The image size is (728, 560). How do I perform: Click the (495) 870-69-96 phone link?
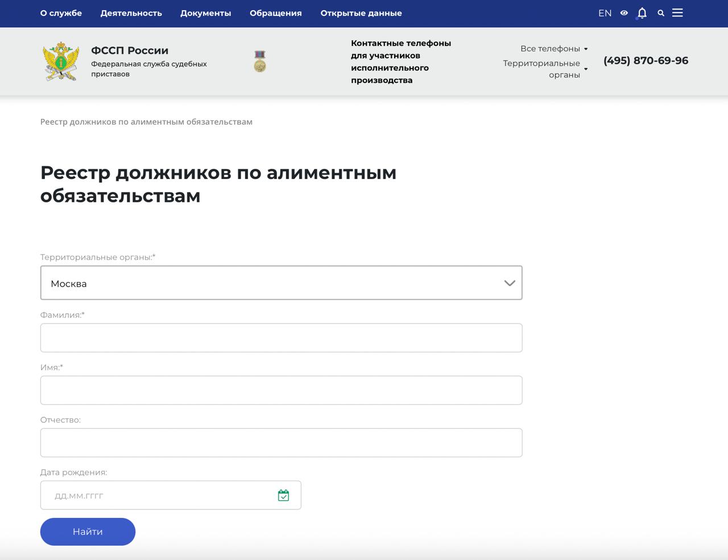[x=646, y=60]
